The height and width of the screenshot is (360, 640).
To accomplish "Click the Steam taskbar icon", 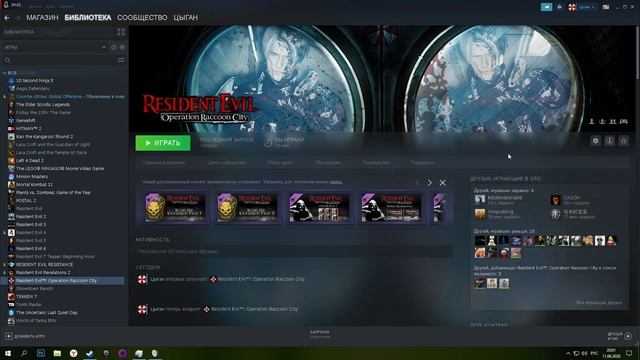I will [90, 353].
